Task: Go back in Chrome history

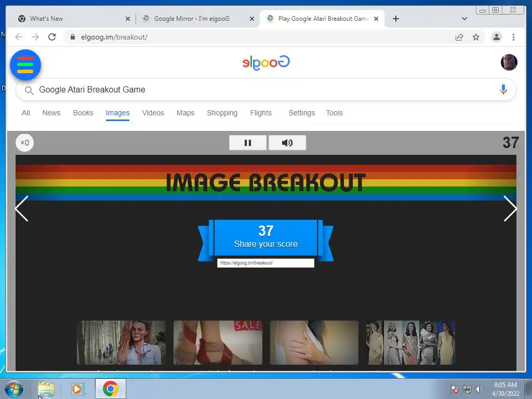Action: [19, 37]
